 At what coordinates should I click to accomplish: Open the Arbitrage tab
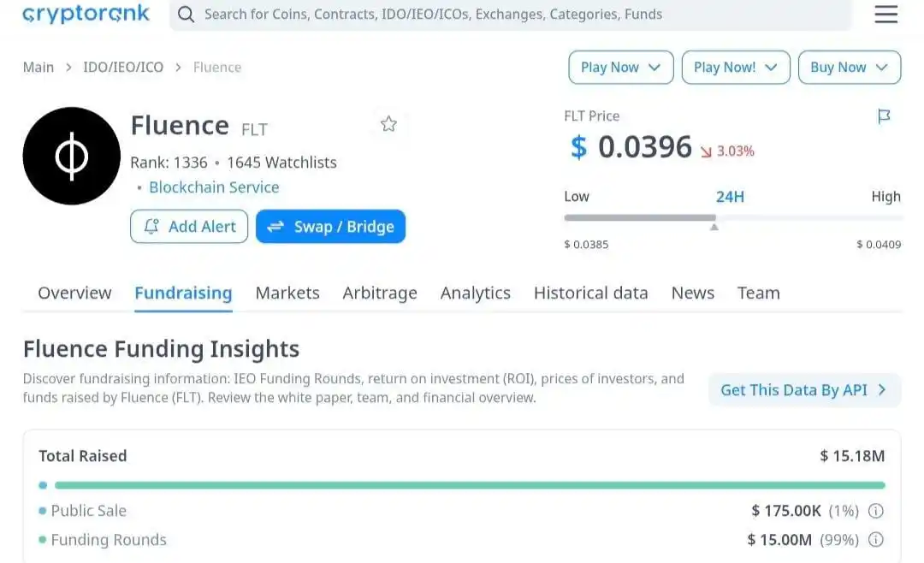point(380,293)
